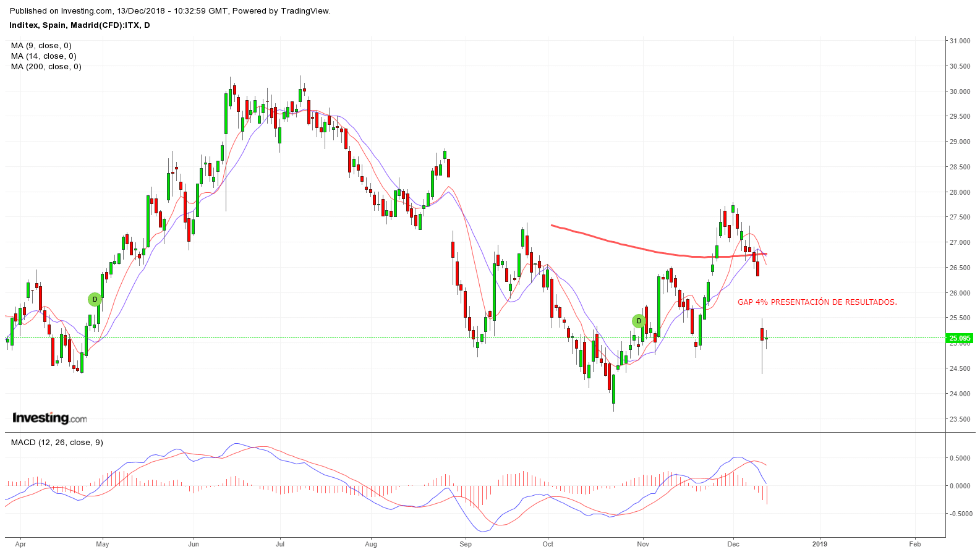
Task: Click the Feb label on the time axis
Action: tap(914, 544)
